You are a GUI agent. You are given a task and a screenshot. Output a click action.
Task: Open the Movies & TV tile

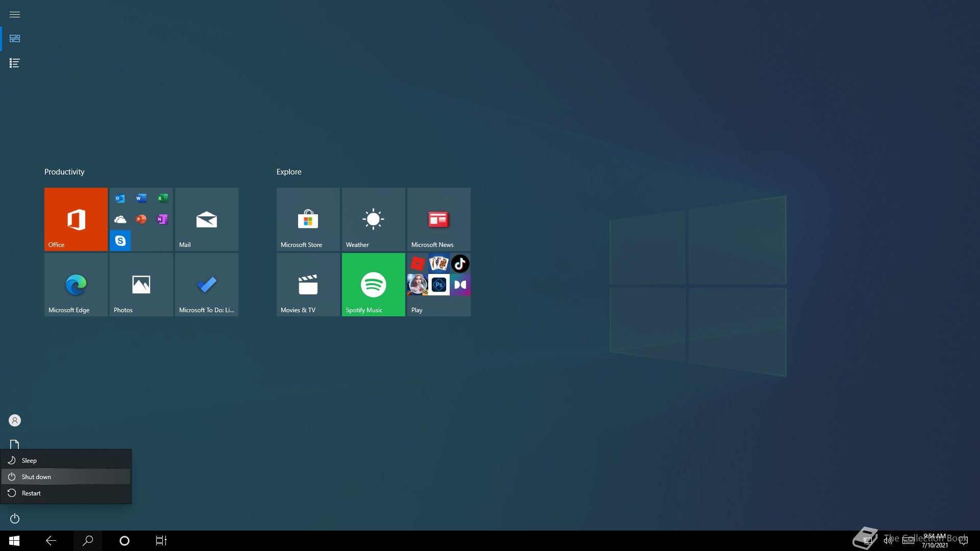[308, 284]
